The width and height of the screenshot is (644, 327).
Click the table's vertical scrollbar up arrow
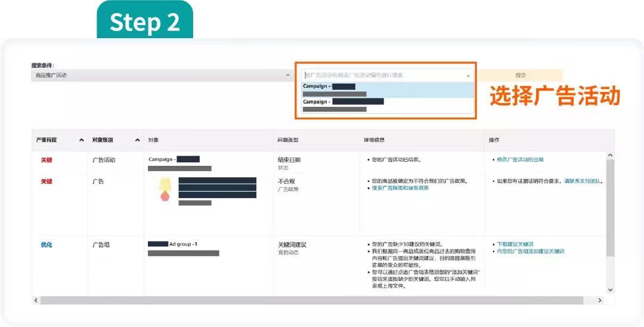[610, 155]
